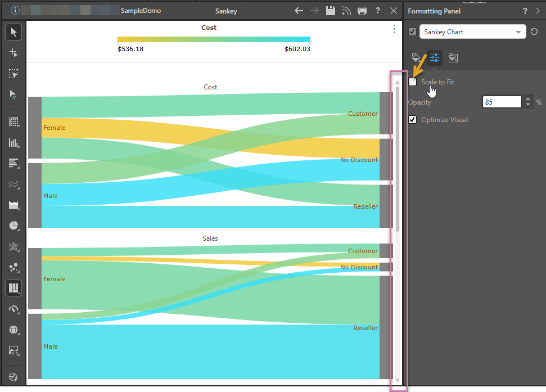Reset formatting with the circular arrow
This screenshot has height=392, width=546.
pyautogui.click(x=534, y=32)
